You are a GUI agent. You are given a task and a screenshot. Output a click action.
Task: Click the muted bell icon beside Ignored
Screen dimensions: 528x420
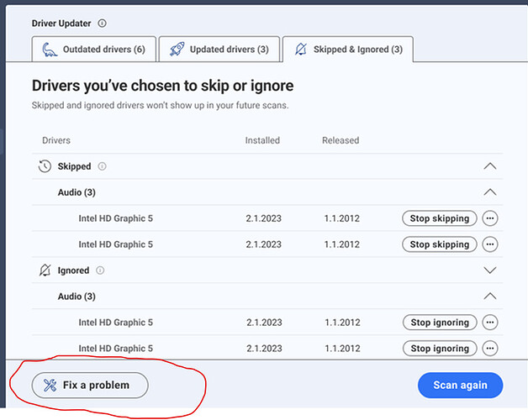[45, 270]
